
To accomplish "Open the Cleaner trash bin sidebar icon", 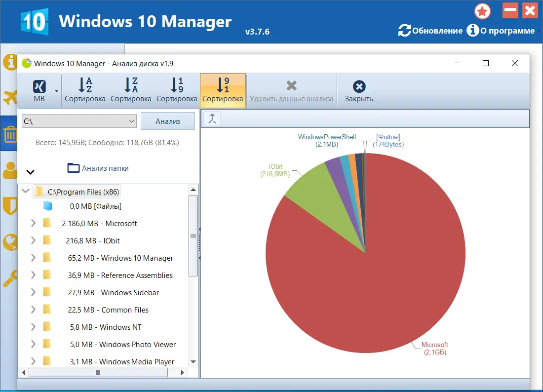I will [x=10, y=134].
